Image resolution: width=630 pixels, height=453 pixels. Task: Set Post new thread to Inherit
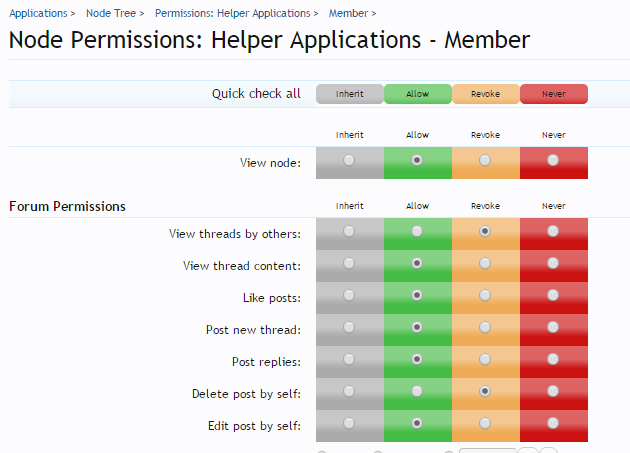tap(349, 327)
